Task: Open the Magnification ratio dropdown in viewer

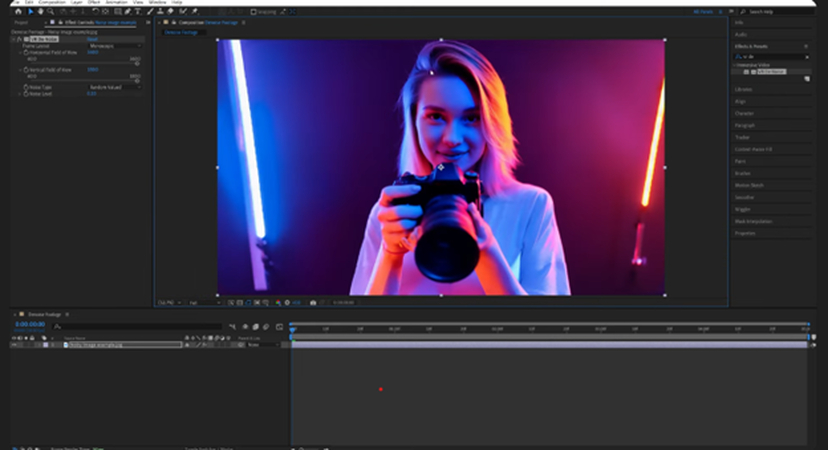Action: click(170, 303)
